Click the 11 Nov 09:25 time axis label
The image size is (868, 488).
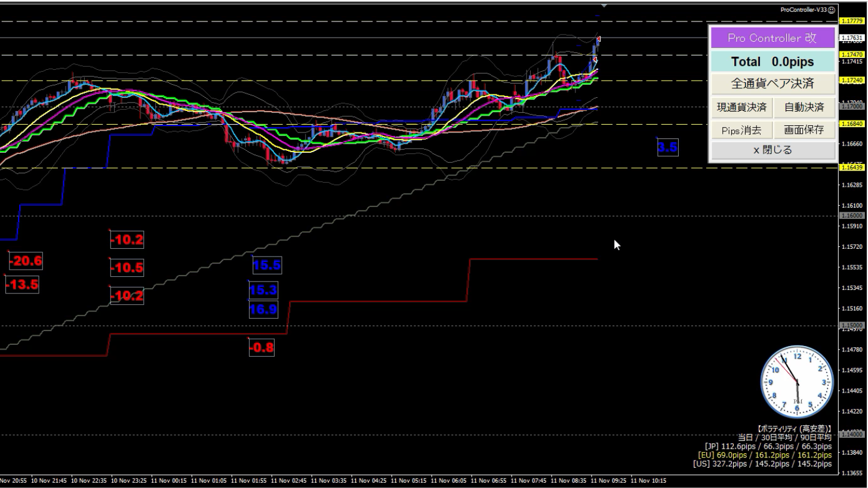coord(608,480)
